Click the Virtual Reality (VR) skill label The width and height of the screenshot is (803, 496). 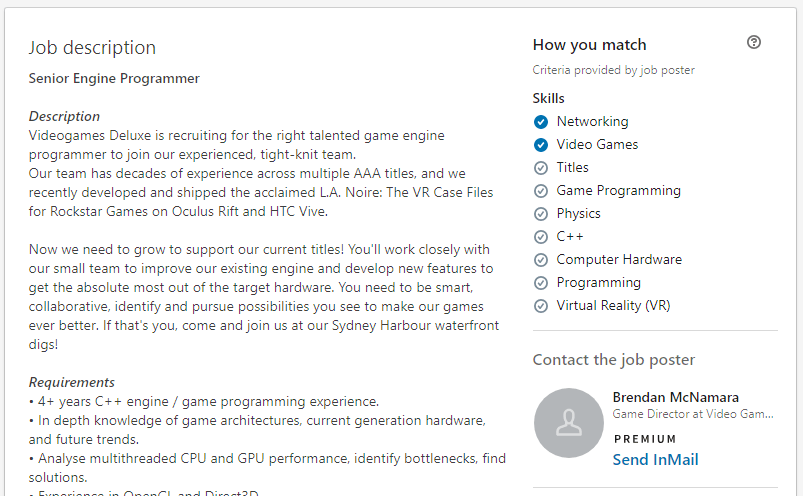(613, 306)
